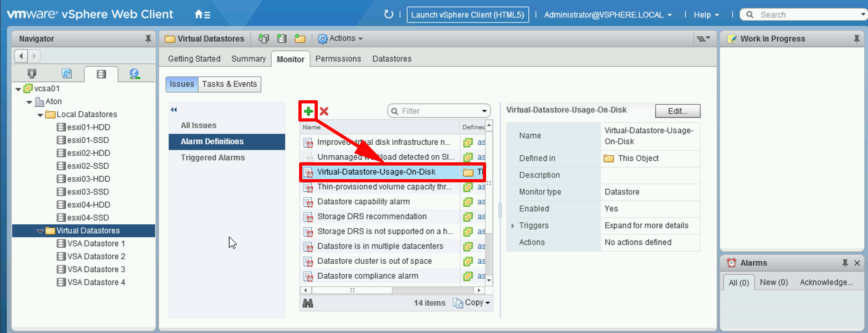Select Datastore cluster is out of space row
Screen dimensions: 868x333
[393, 261]
